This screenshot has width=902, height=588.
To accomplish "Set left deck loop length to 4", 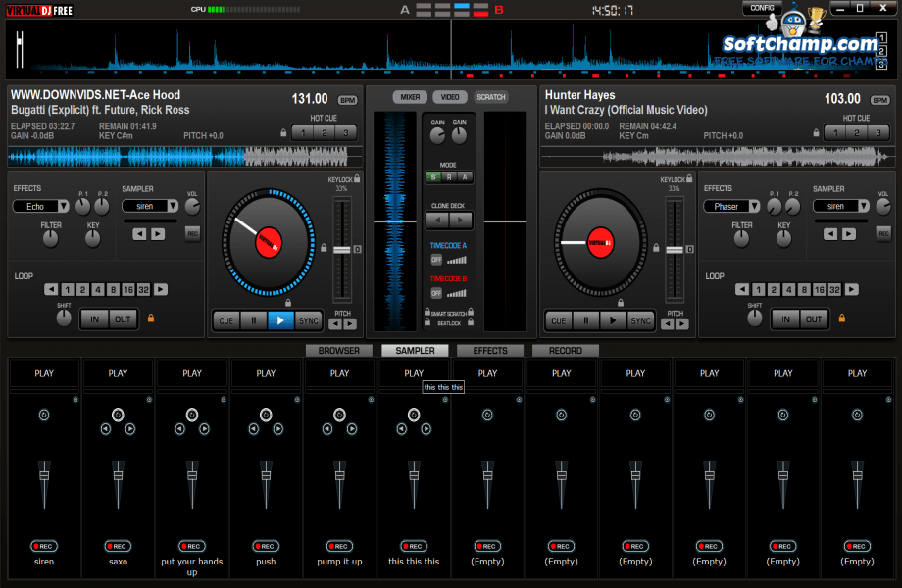I will tap(98, 290).
